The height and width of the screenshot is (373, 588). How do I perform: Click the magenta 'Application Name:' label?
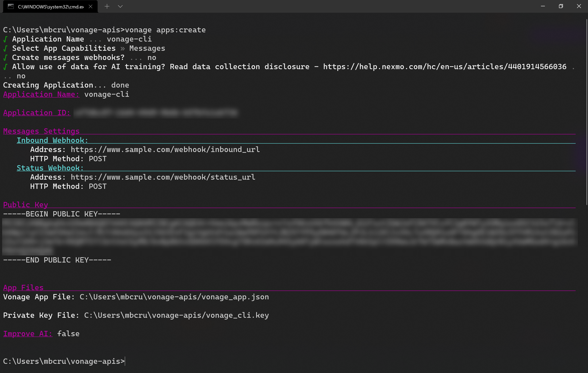tap(41, 94)
